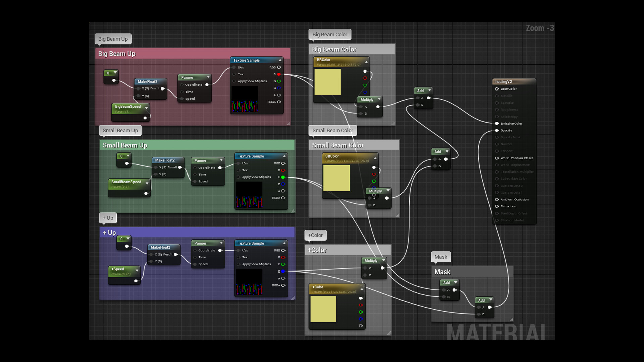Open the dropdown arrow on the SmallBeamSpeed node
644x362 pixels.
click(147, 183)
